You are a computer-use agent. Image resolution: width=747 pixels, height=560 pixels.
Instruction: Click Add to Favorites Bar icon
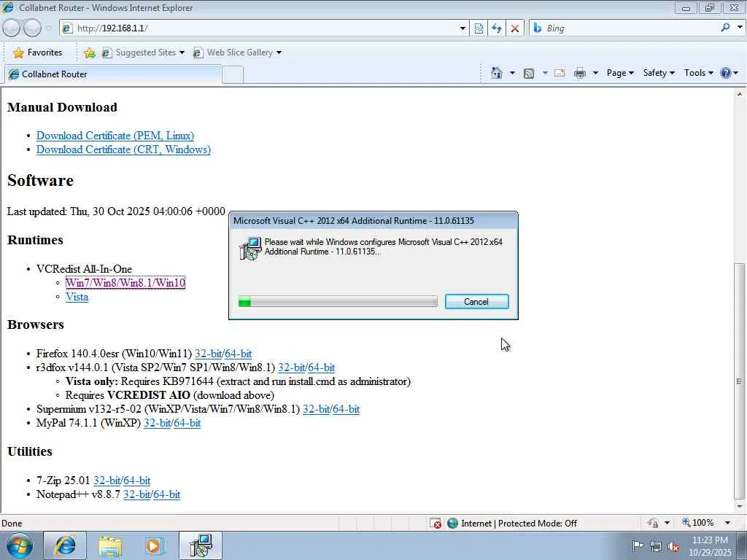[x=89, y=52]
